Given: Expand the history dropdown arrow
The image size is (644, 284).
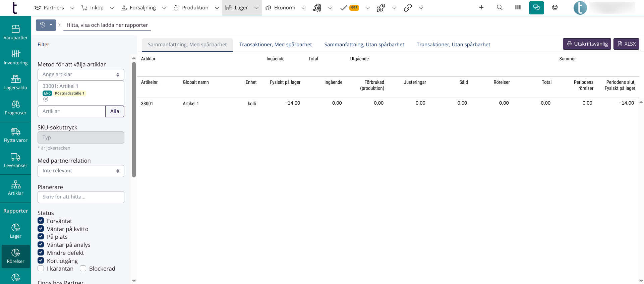Looking at the screenshot, I should click(x=51, y=25).
